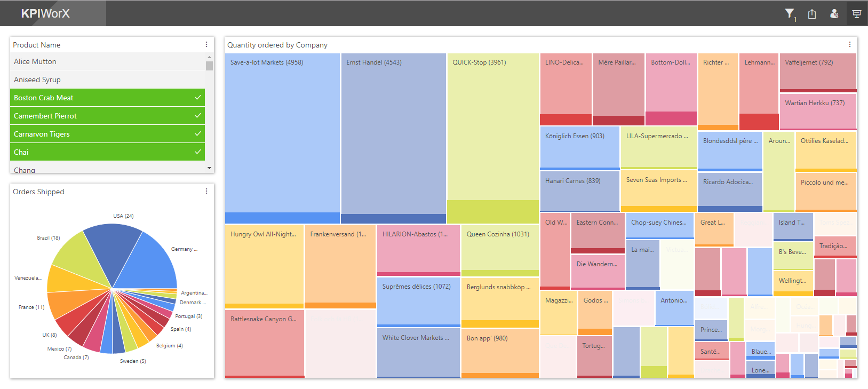Click the KPIWorX logo
Screen dimensions: 868x389
(x=45, y=13)
